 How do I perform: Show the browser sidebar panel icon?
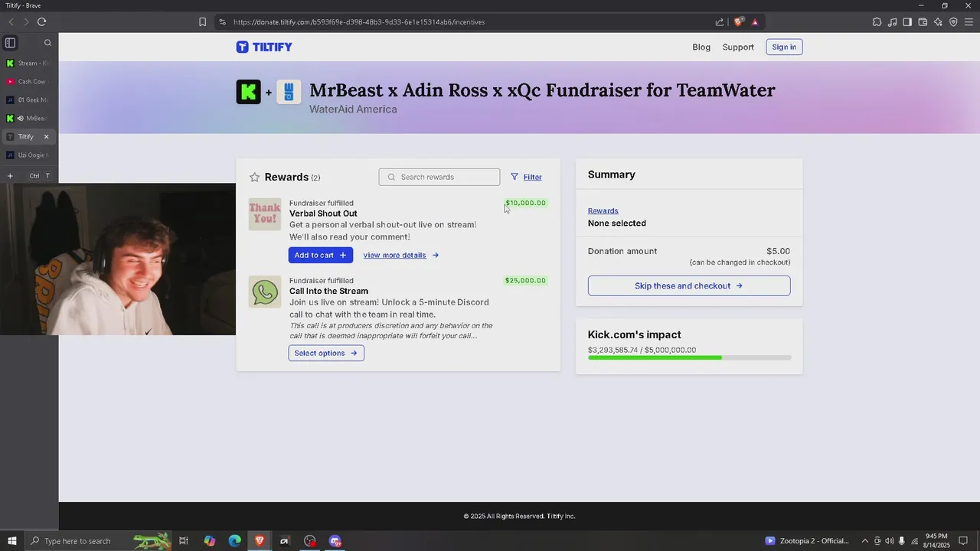pyautogui.click(x=907, y=22)
